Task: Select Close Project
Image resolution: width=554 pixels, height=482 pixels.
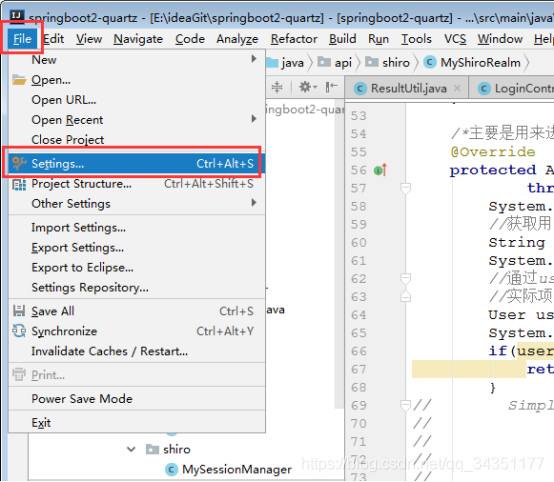Action: click(x=137, y=140)
